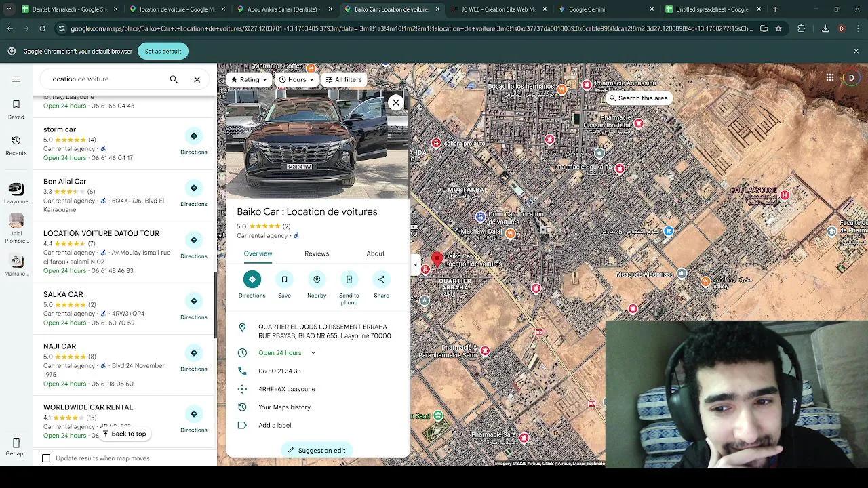
Task: Share the Baiko Car place
Action: 381,285
